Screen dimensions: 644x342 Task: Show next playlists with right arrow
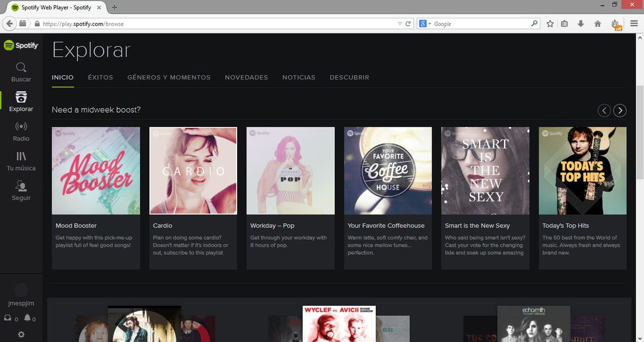pyautogui.click(x=620, y=110)
